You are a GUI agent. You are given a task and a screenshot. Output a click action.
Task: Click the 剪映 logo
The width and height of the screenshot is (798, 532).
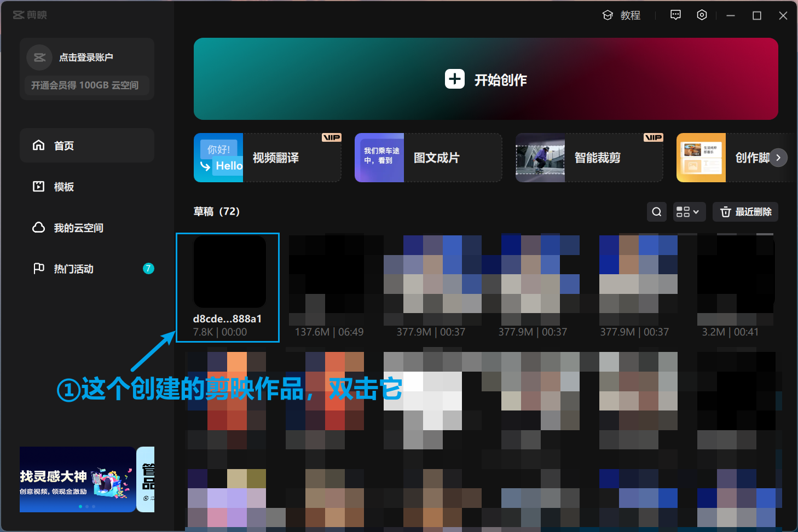[x=30, y=15]
